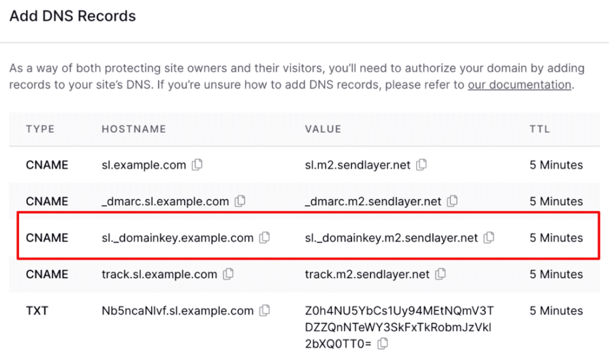Copy the _dmarc.sl.example.com hostname
Screen dimensions: 609x364
pyautogui.click(x=240, y=202)
